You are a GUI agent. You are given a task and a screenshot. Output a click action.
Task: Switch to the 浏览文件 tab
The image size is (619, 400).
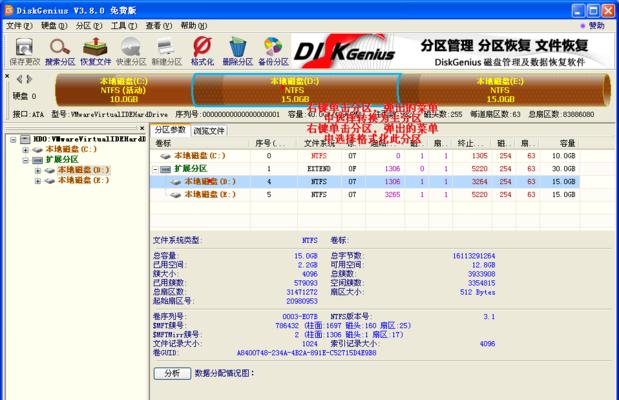209,131
